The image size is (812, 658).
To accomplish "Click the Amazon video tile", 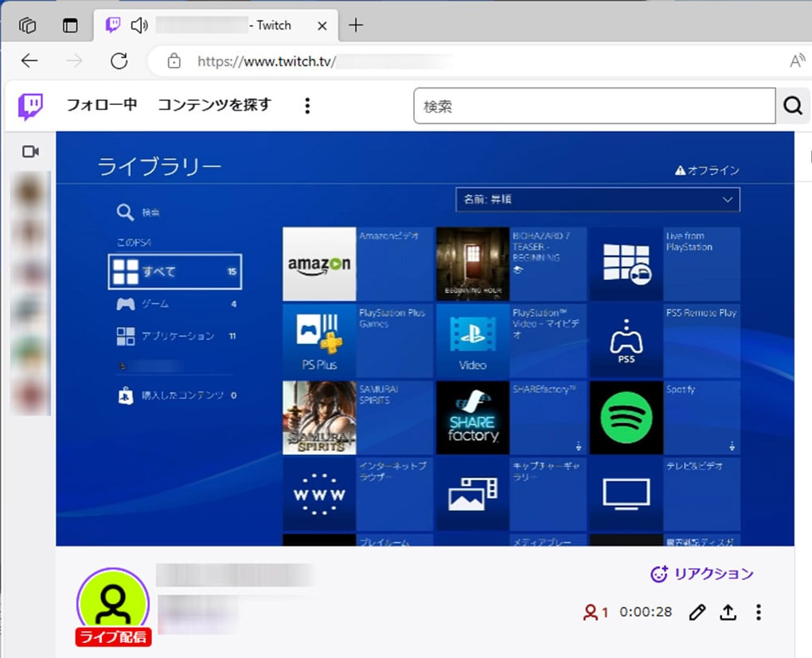I will (x=357, y=264).
